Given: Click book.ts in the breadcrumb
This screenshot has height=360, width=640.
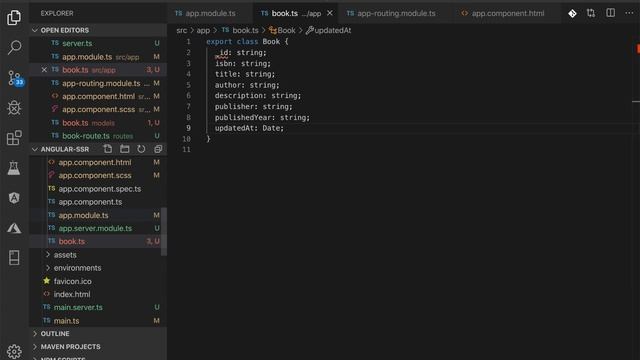Looking at the screenshot, I should [x=240, y=30].
